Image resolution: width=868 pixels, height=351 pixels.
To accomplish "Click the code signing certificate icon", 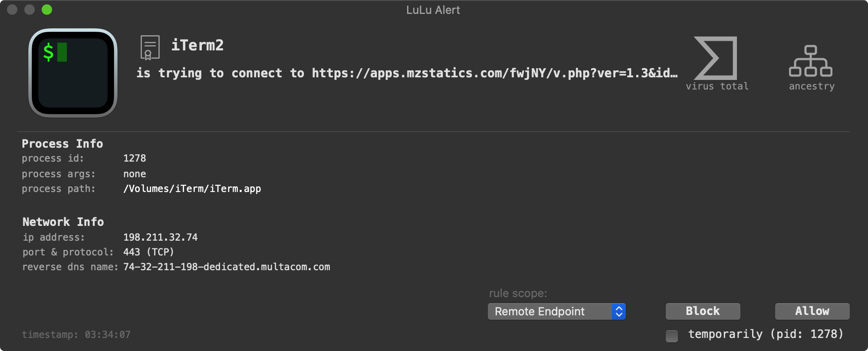I will click(x=150, y=47).
